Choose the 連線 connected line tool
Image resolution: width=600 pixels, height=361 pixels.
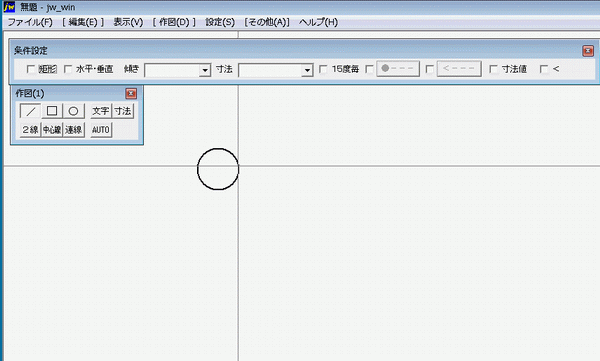click(x=73, y=130)
